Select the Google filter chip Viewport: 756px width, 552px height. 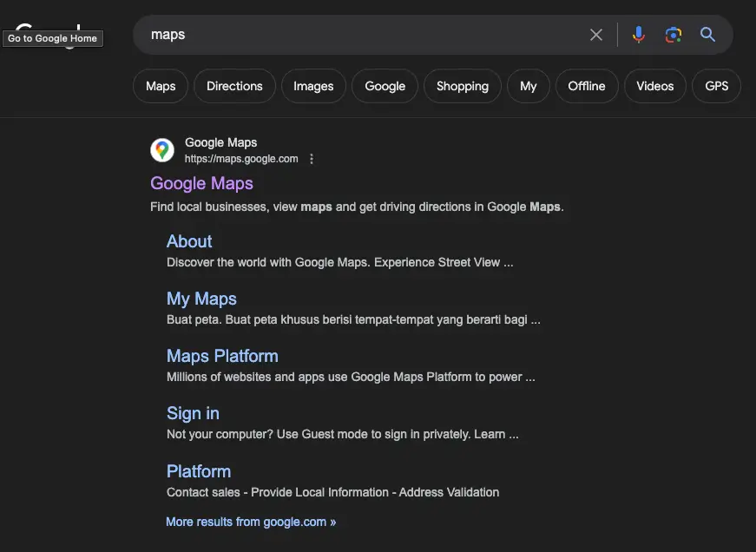click(x=385, y=86)
